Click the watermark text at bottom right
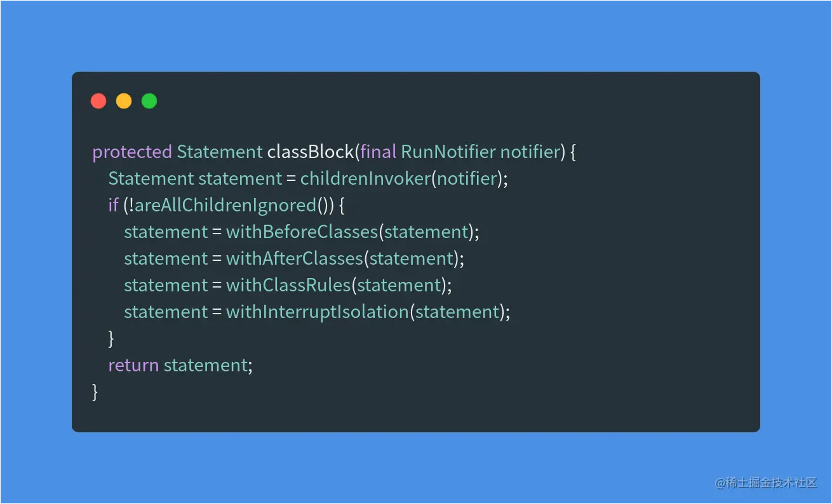832x504 pixels. pyautogui.click(x=766, y=483)
